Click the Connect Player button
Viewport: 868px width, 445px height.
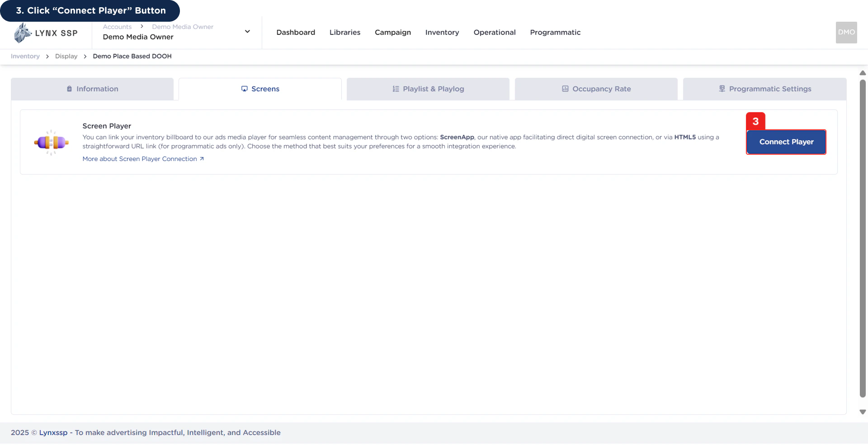click(x=786, y=142)
